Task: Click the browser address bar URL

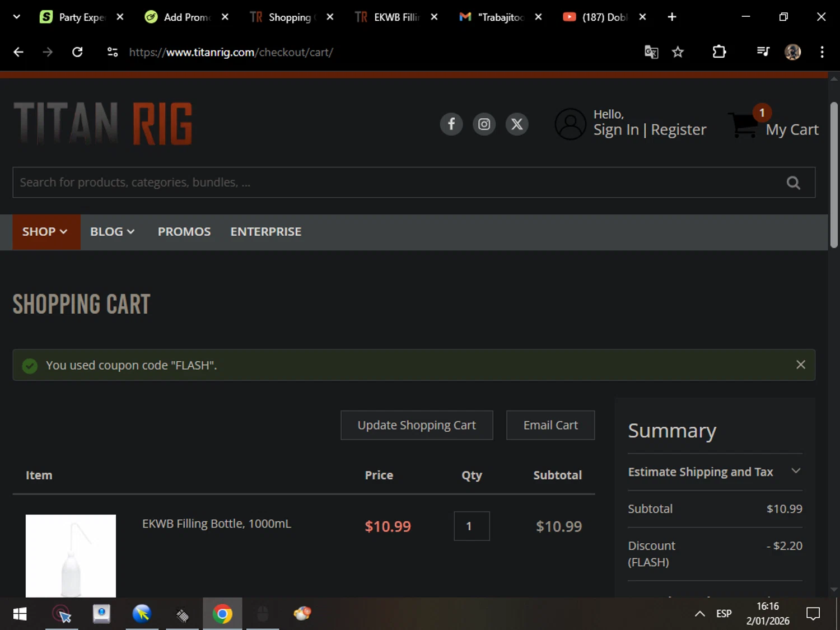Action: click(x=231, y=52)
